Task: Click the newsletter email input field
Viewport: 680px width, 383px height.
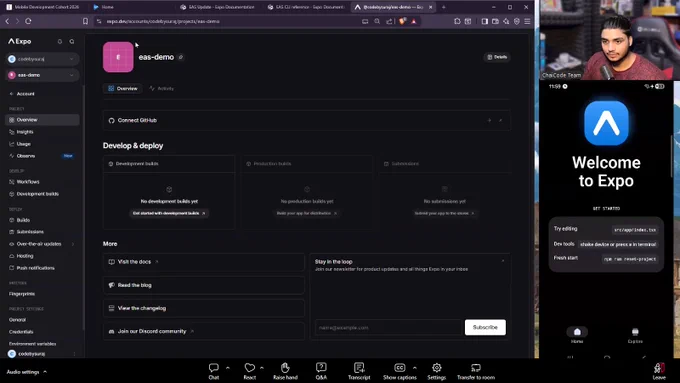Action: pos(389,327)
